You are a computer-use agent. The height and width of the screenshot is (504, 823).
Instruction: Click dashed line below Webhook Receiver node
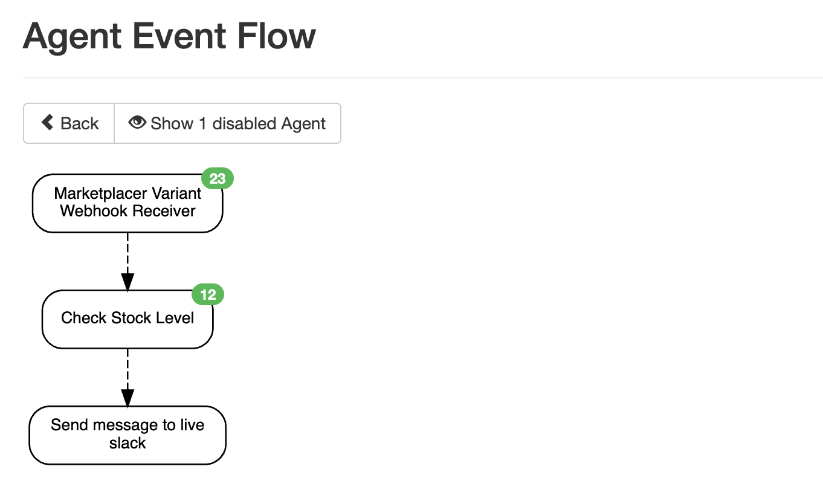(x=127, y=251)
